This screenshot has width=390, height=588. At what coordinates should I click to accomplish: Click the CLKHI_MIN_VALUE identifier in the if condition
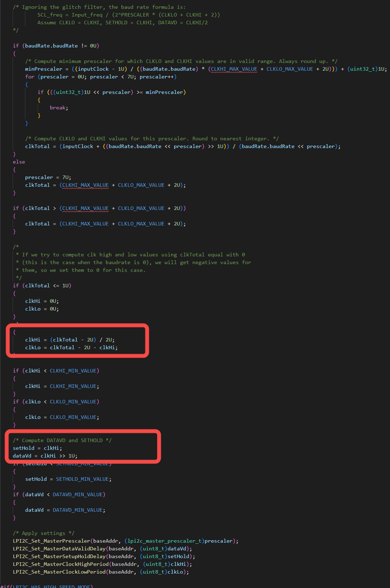74,370
